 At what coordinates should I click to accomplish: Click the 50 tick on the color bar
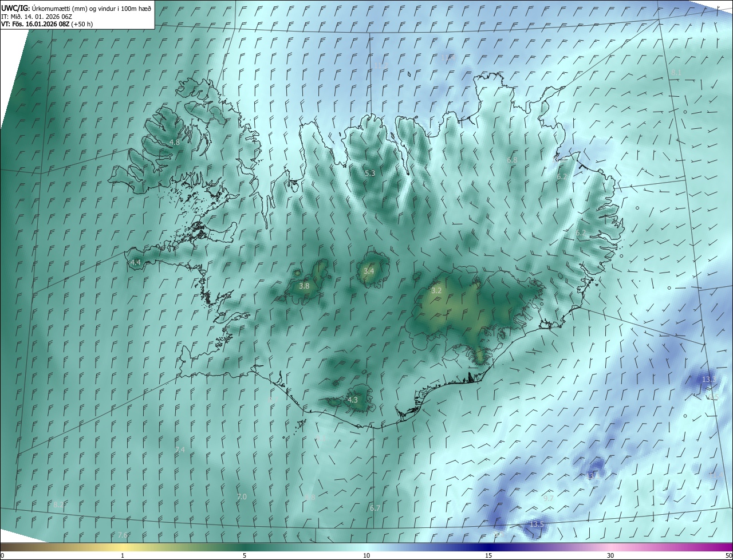[x=728, y=555]
